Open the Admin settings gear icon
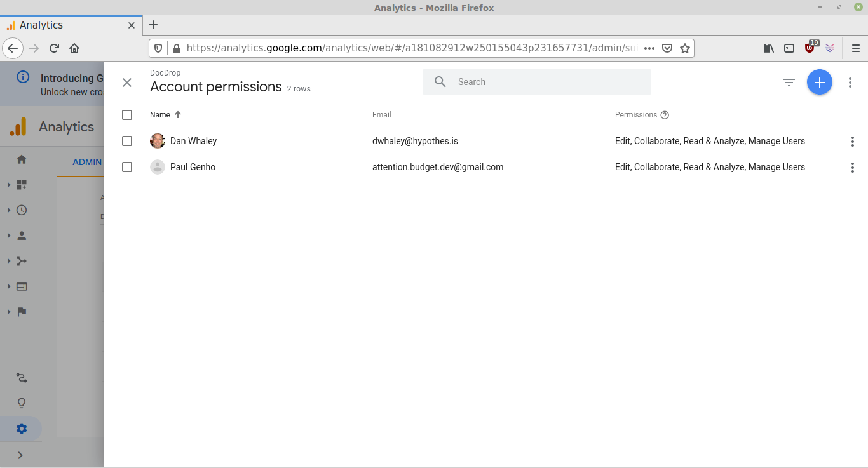This screenshot has height=468, width=868. (21, 429)
